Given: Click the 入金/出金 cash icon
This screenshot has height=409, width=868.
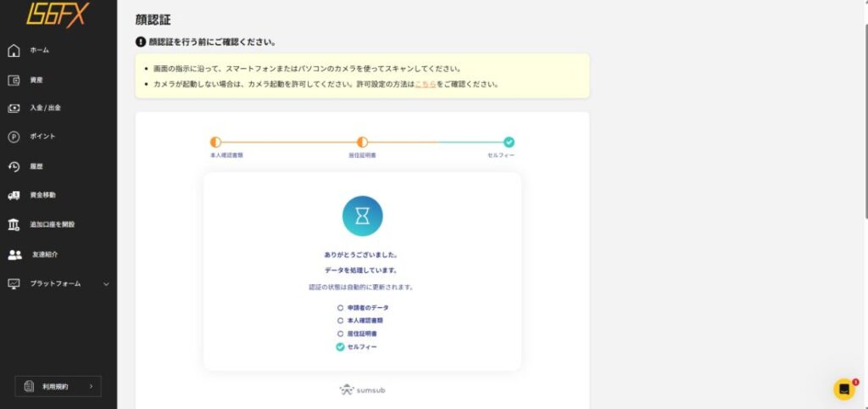Looking at the screenshot, I should (14, 108).
